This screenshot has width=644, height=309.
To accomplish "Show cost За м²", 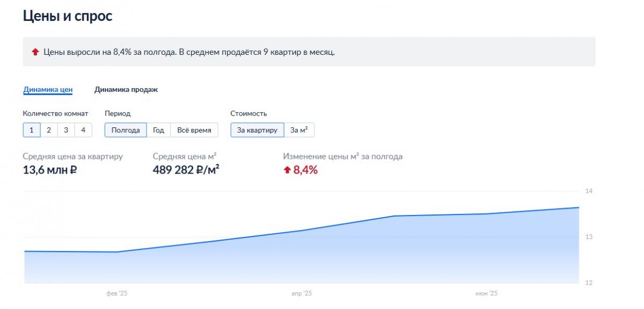I will 299,130.
